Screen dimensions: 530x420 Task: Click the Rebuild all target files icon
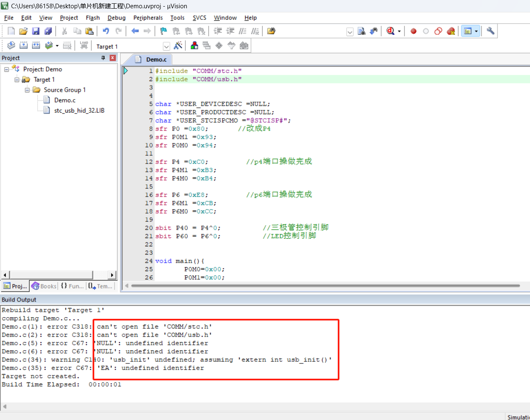click(x=36, y=45)
